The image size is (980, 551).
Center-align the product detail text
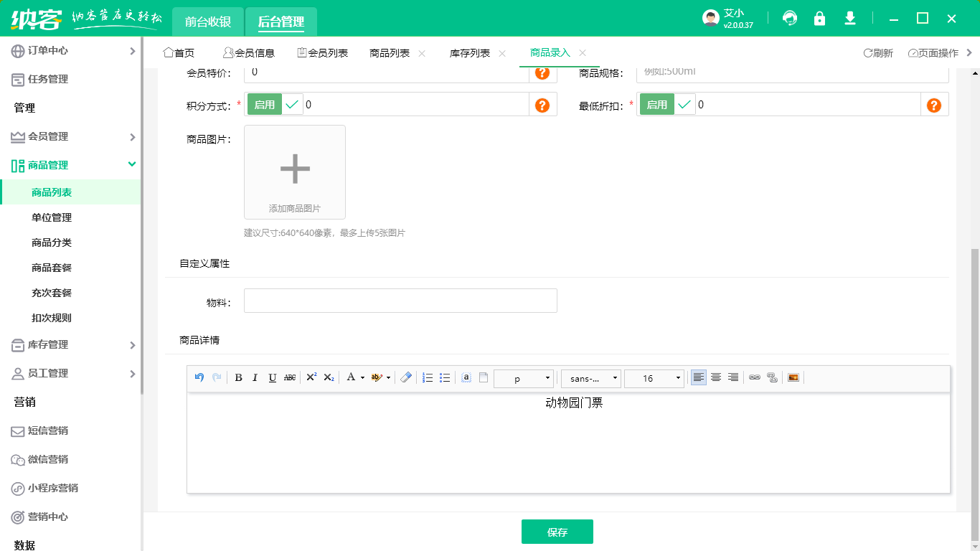[716, 378]
